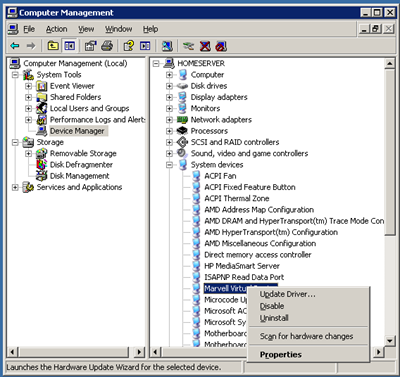Screen dimensions: 400x377
Task: Expand the Network adapters category
Action: pyautogui.click(x=169, y=120)
